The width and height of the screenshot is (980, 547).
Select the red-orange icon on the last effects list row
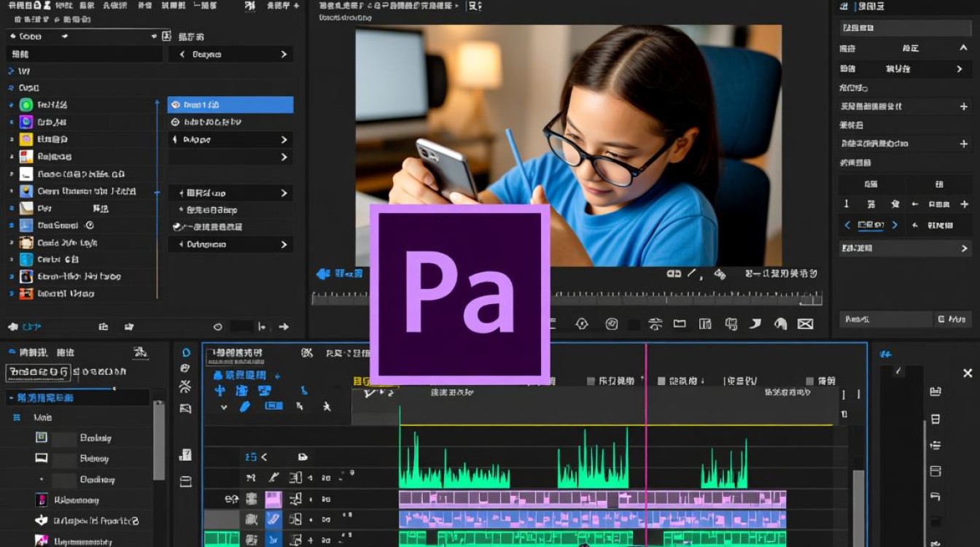(x=26, y=294)
